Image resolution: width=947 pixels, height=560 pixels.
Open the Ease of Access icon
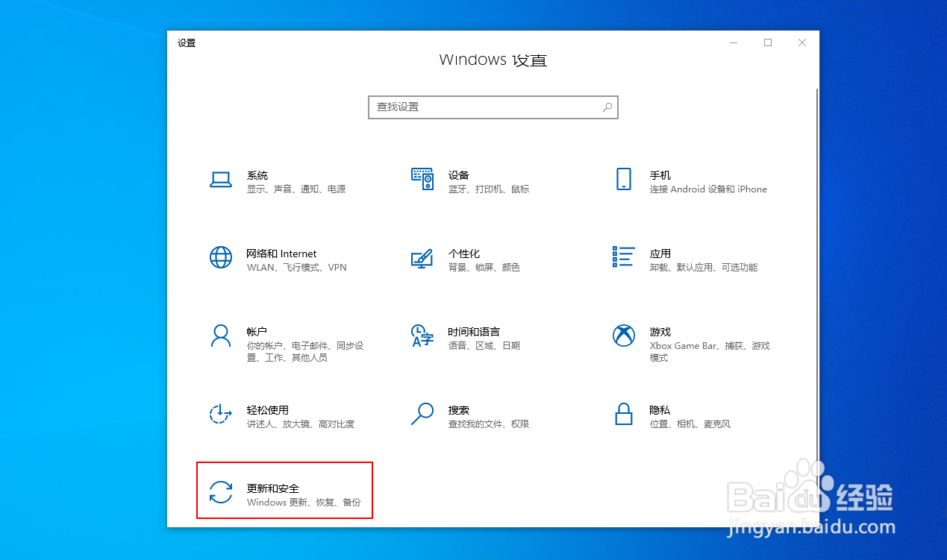coord(221,414)
